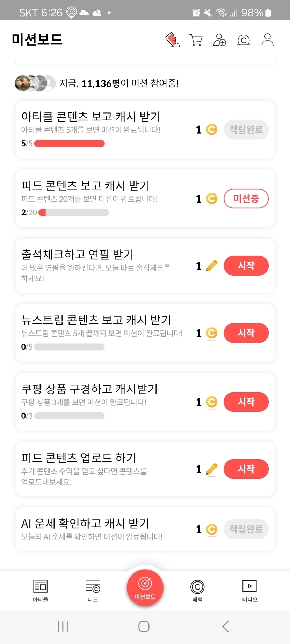Go to the 비디오 tab
The height and width of the screenshot is (644, 290).
point(249,591)
